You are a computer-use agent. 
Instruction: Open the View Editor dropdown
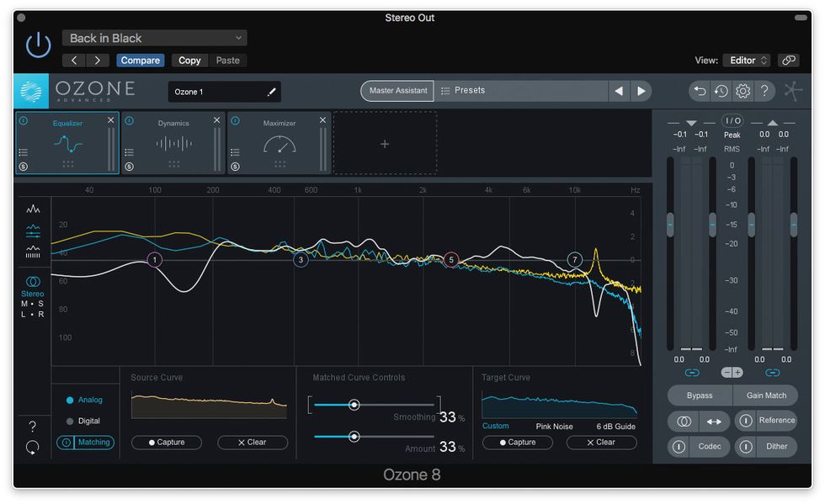coord(748,61)
